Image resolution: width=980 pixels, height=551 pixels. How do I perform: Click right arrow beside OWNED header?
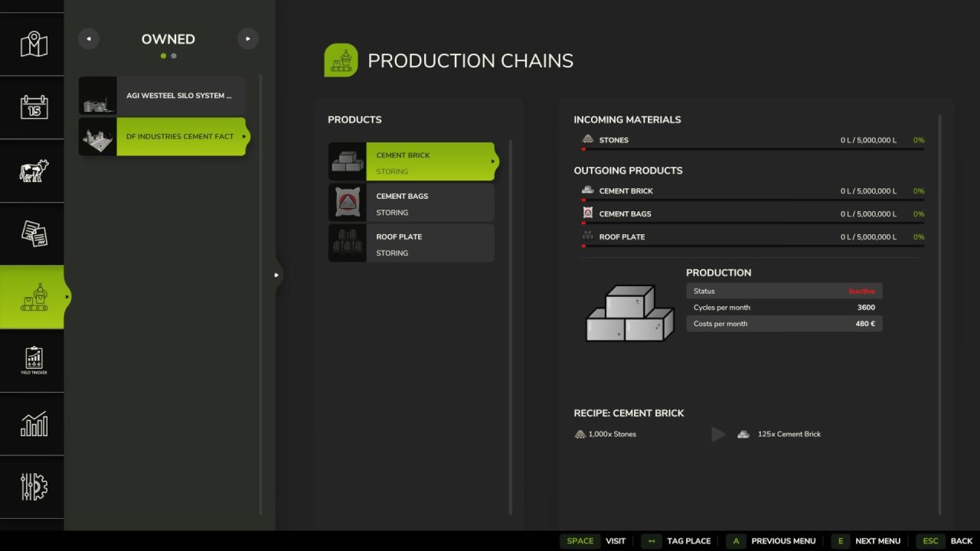coord(247,39)
